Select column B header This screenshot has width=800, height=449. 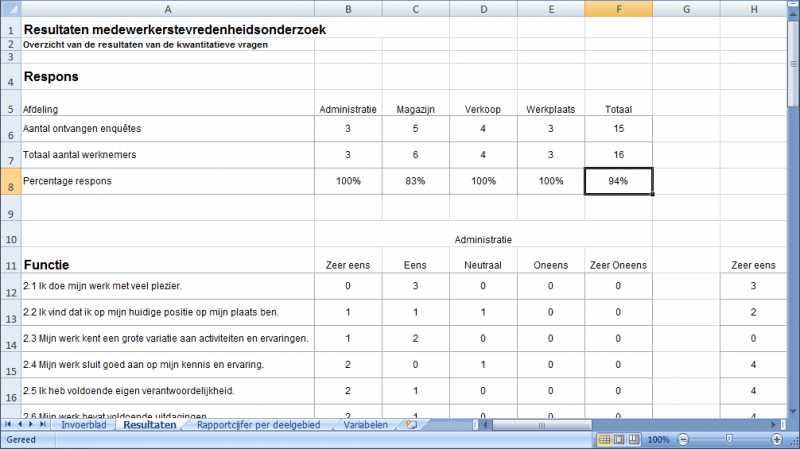pos(348,9)
